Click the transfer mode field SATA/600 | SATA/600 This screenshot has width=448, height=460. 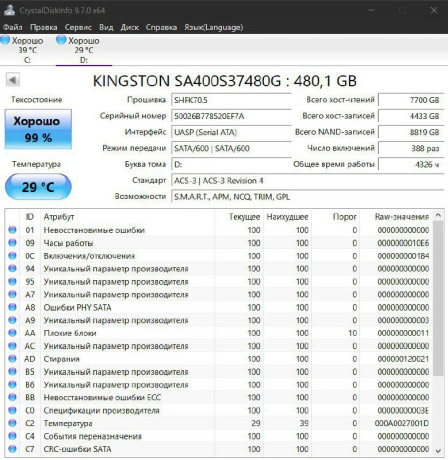(x=231, y=148)
